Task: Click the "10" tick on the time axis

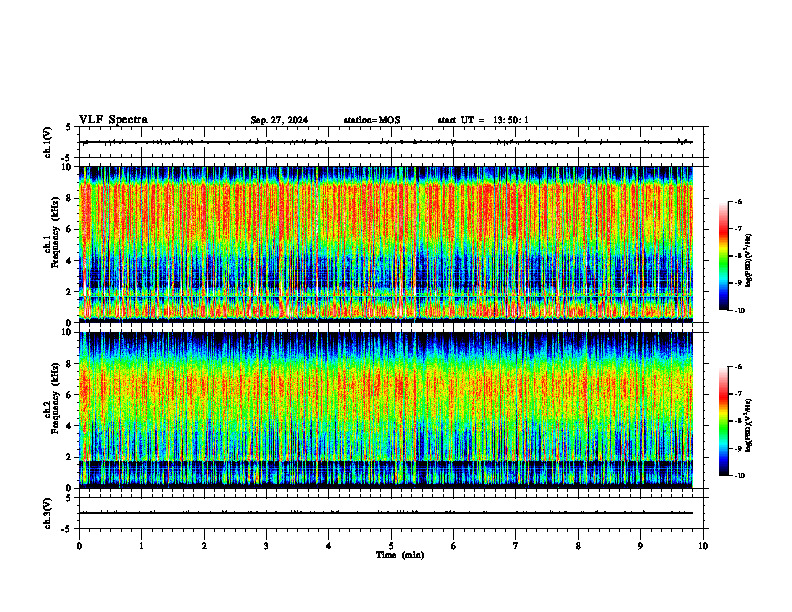Action: tap(703, 546)
